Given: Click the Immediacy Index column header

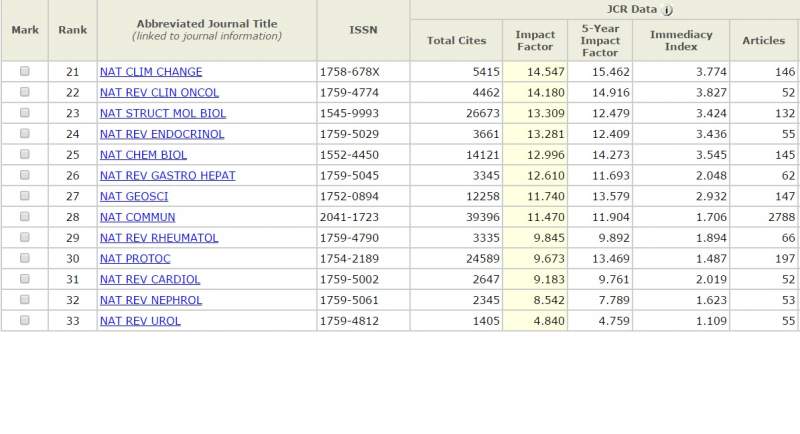Looking at the screenshot, I should (x=681, y=40).
